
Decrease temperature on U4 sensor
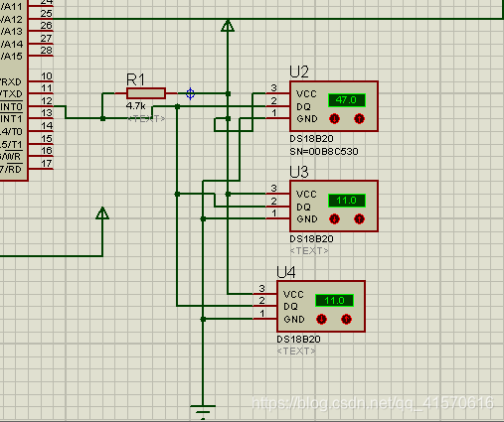click(x=321, y=320)
